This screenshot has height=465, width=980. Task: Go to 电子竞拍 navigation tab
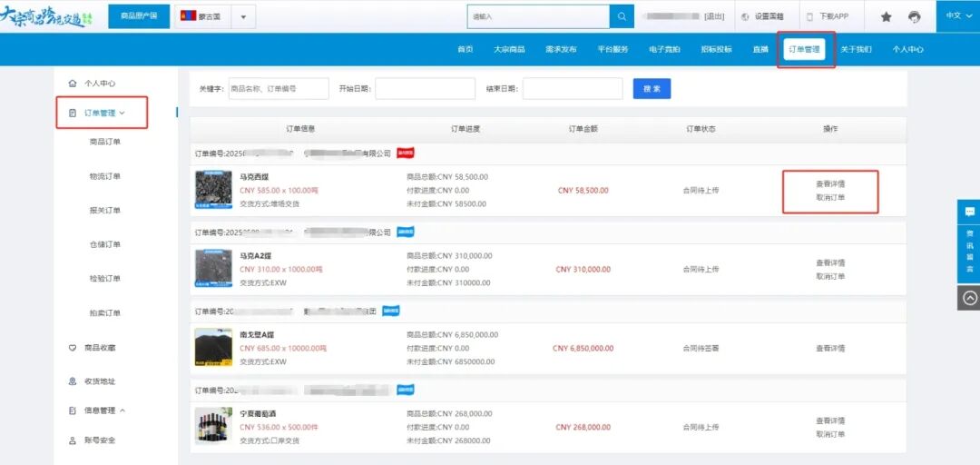coord(664,49)
